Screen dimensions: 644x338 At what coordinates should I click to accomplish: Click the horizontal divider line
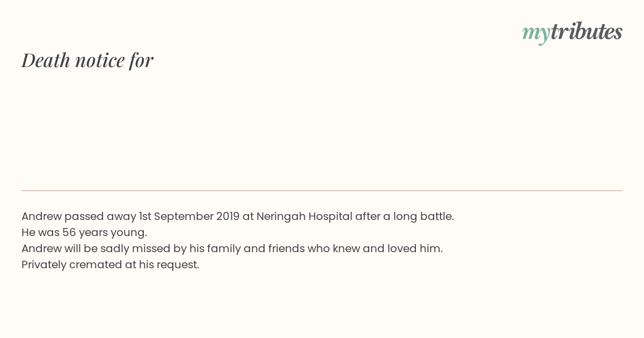tap(322, 190)
